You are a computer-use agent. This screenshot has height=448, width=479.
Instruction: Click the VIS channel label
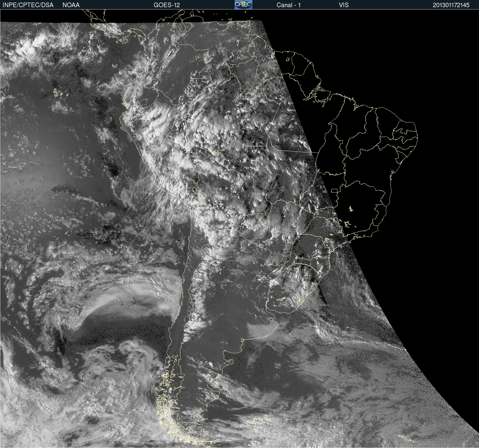coord(344,5)
